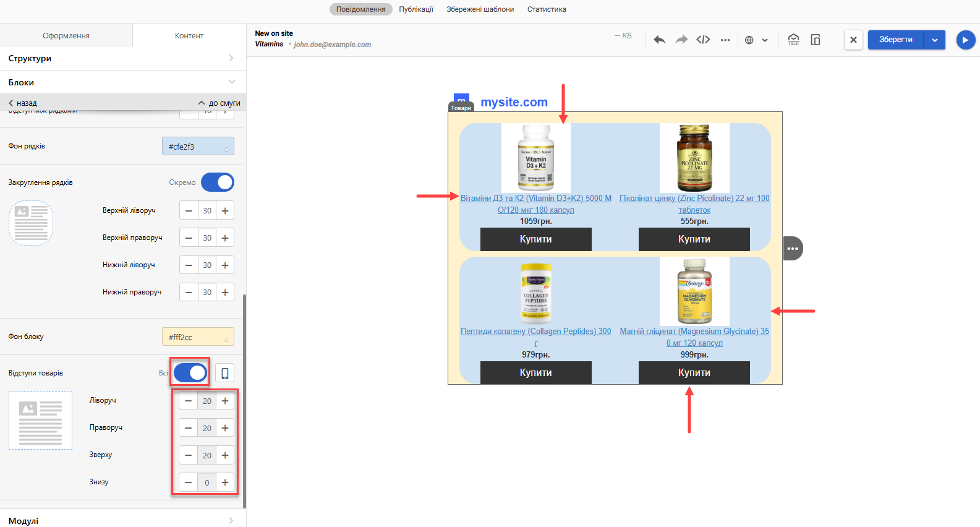Open the Збережені шаблони tab
980x527 pixels.
tap(480, 9)
